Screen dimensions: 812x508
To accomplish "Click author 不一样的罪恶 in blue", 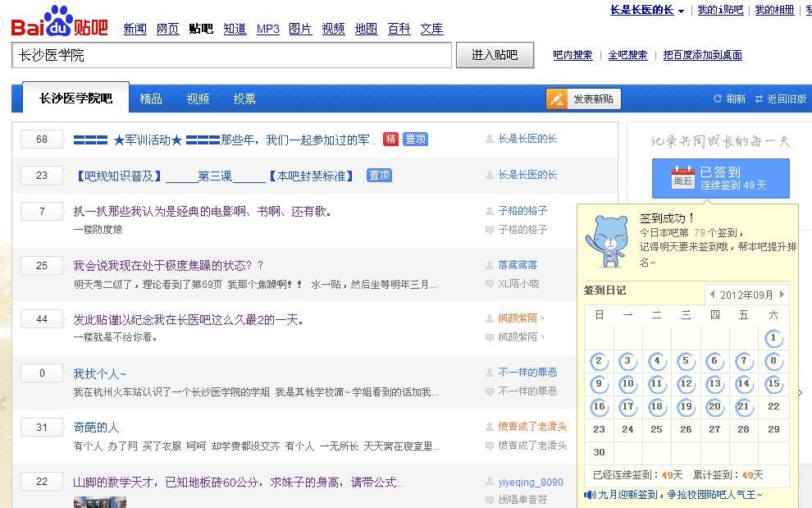I will point(527,373).
